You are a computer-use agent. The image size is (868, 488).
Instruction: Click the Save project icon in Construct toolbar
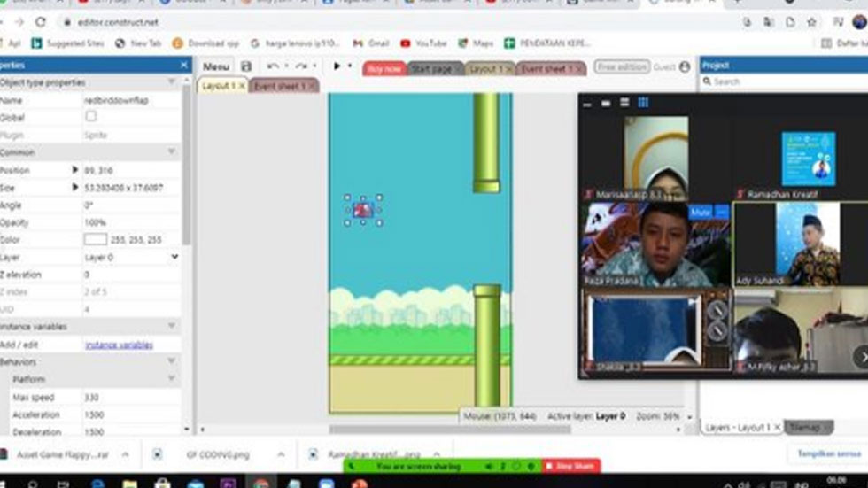coord(246,66)
